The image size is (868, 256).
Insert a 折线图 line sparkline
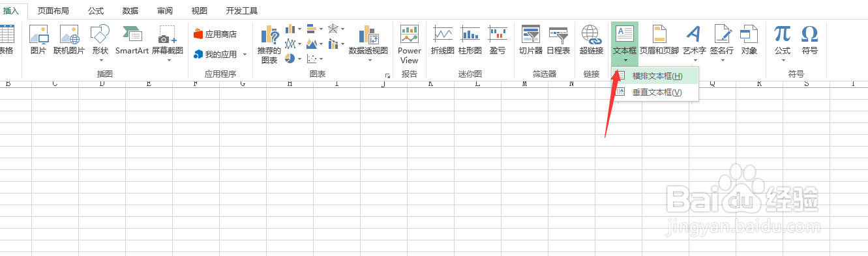click(x=443, y=40)
